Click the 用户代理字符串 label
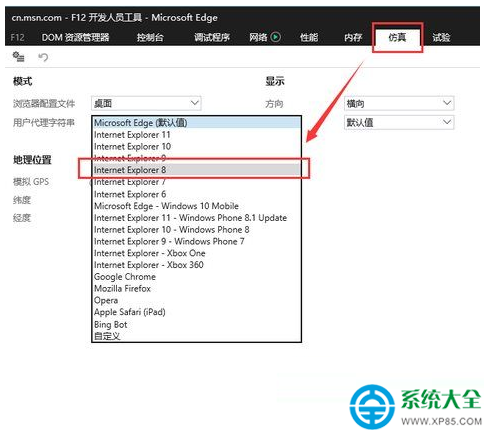Screen dimensions: 484x432 43,123
